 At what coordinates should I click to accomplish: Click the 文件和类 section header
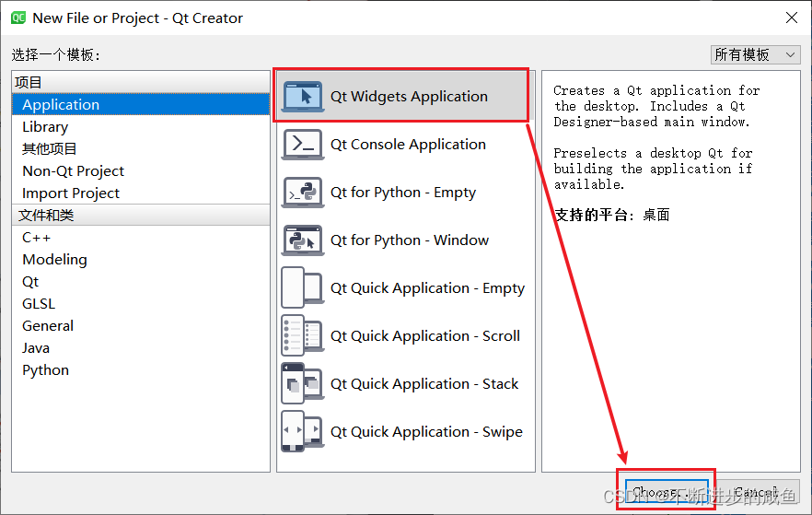pyautogui.click(x=141, y=215)
